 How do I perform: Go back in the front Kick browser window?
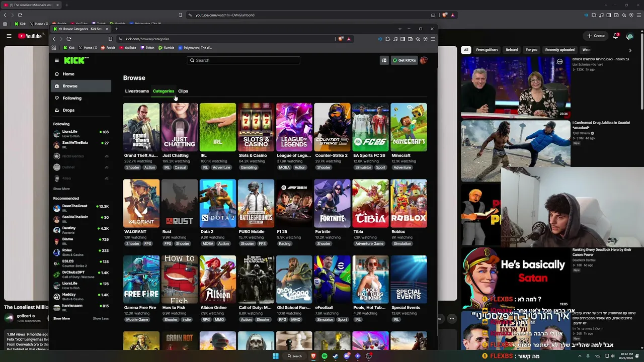click(x=54, y=39)
